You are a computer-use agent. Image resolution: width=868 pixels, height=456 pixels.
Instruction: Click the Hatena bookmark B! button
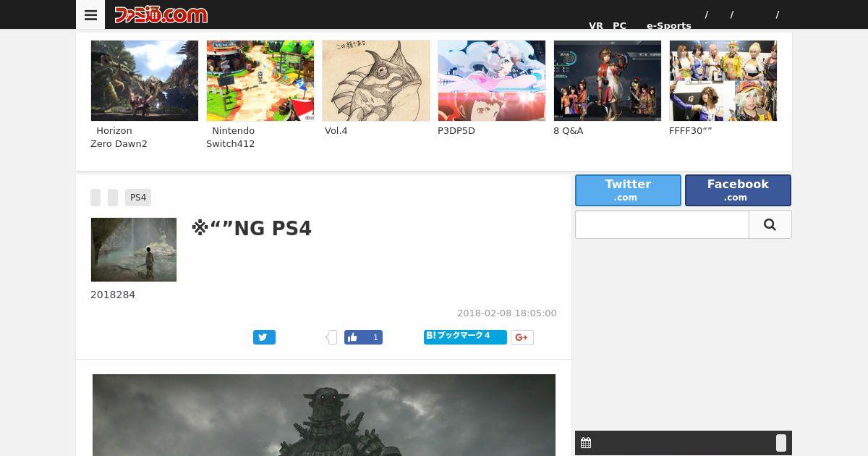coord(465,337)
